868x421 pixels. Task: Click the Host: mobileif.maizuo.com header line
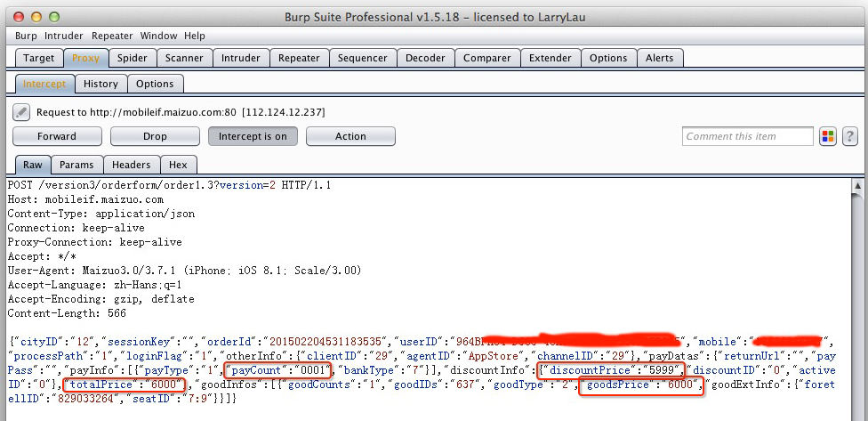85,199
